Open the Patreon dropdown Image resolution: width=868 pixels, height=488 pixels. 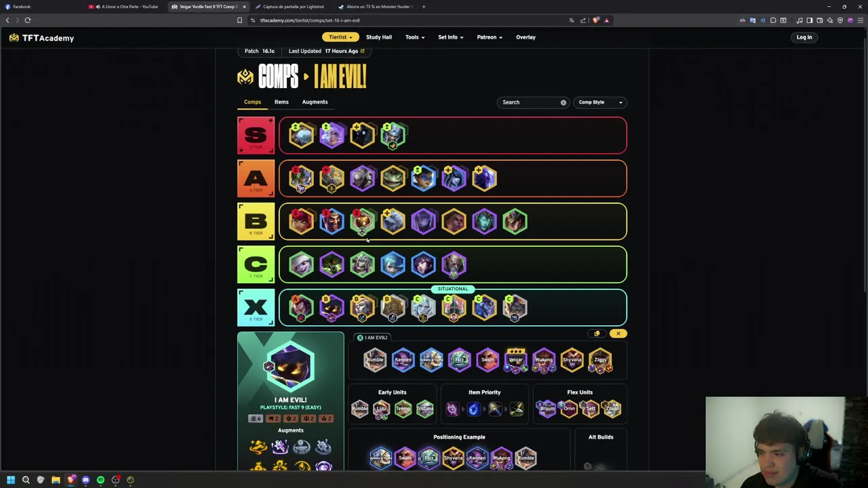[490, 37]
